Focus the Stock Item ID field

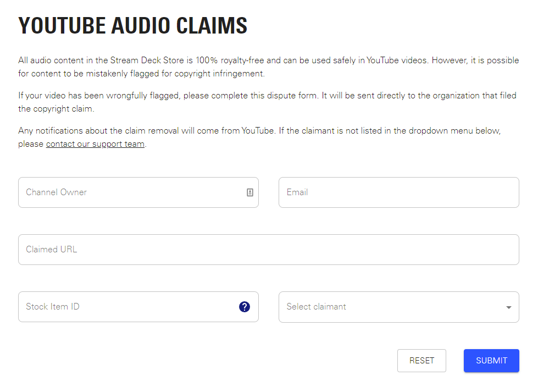coord(126,307)
